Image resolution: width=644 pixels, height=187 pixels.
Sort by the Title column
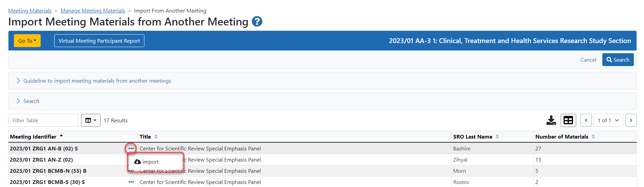point(156,137)
